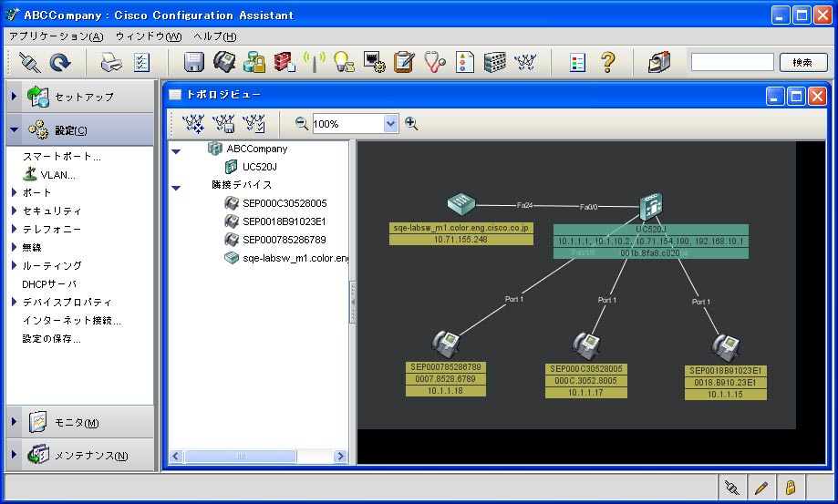Click the 検索 search button
The width and height of the screenshot is (838, 504).
tap(802, 63)
